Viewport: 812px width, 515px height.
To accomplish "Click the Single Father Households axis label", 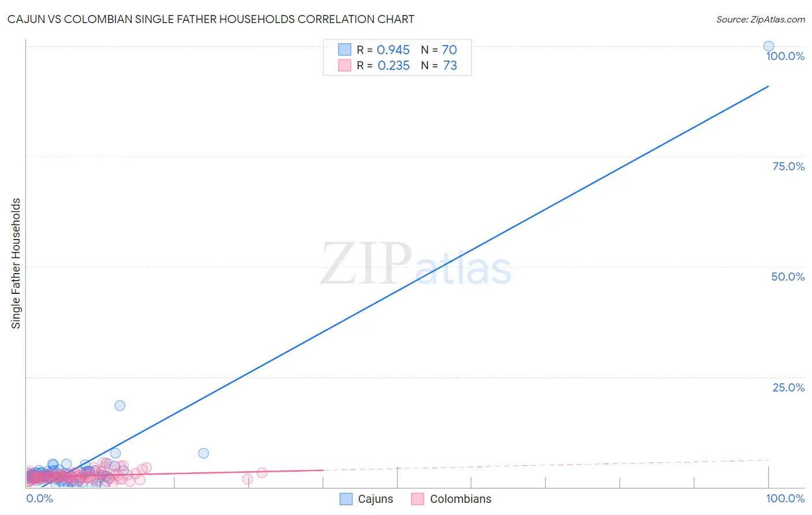I will [x=16, y=263].
